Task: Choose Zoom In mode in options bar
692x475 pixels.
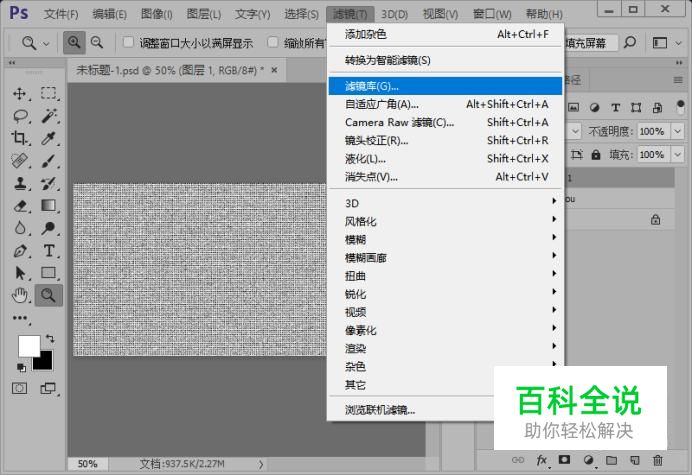Action: click(74, 43)
